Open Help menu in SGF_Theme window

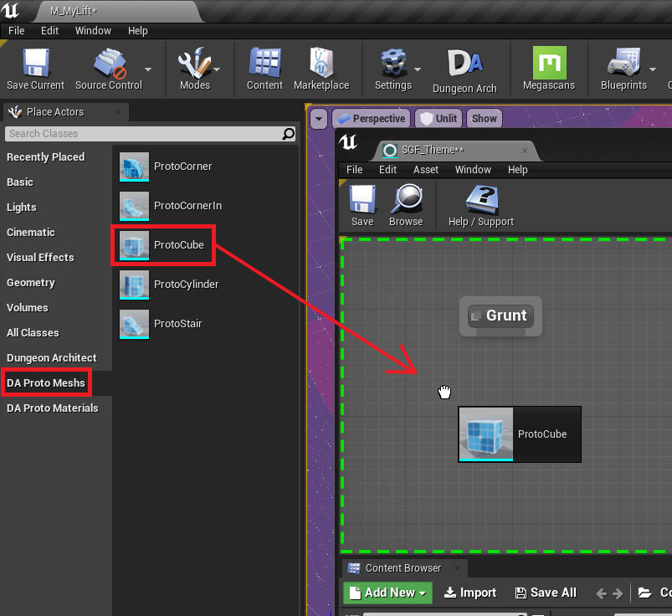click(518, 170)
